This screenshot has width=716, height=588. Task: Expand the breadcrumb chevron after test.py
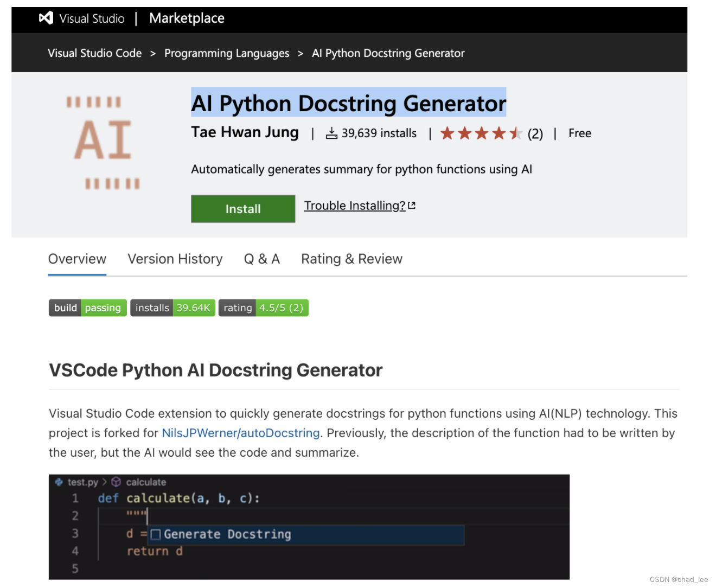pos(106,482)
